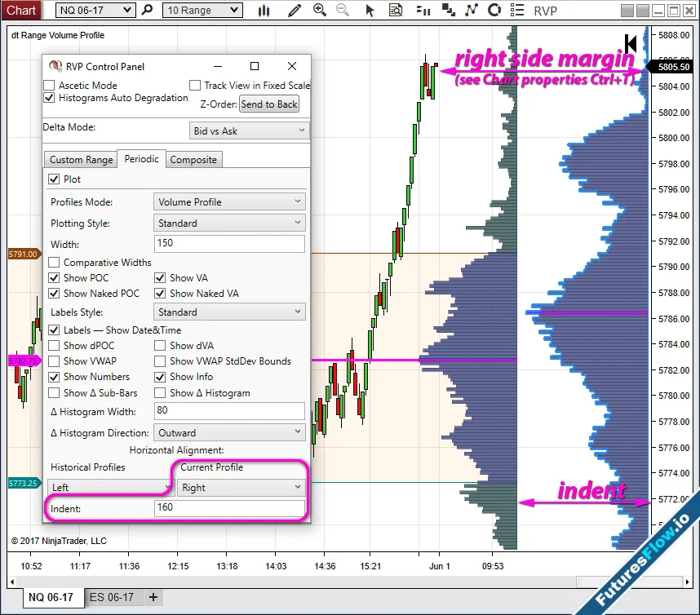The width and height of the screenshot is (700, 615).
Task: Click the left arrow of horizontal scrollbar
Action: pyautogui.click(x=12, y=582)
